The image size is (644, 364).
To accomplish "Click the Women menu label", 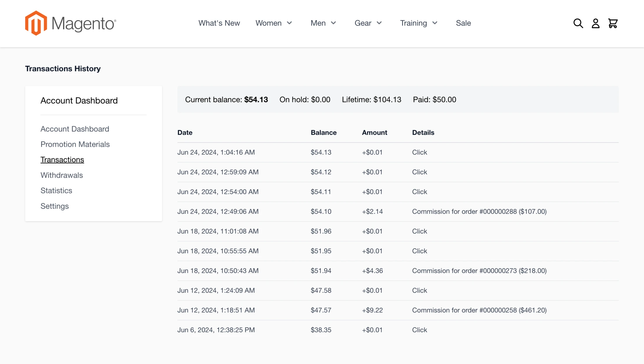I will pyautogui.click(x=268, y=23).
